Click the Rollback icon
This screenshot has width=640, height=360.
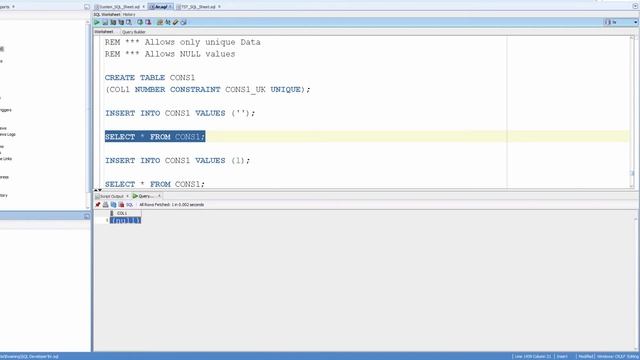pos(148,22)
